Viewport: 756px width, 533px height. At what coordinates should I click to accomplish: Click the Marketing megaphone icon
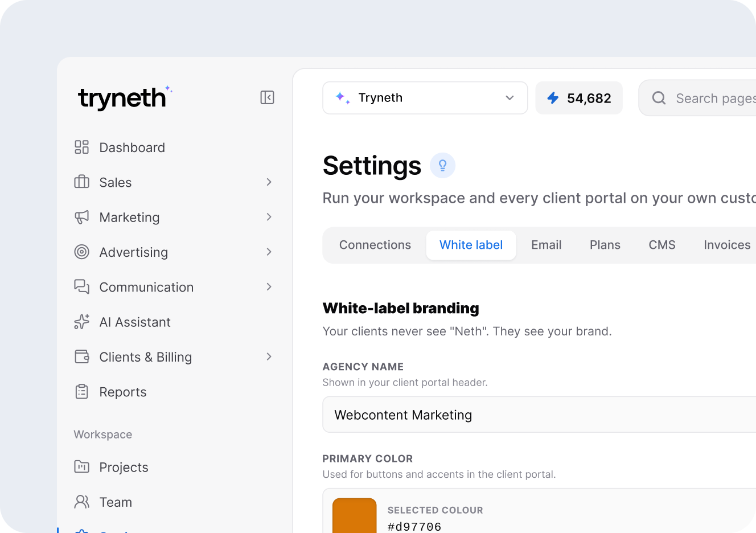tap(82, 217)
